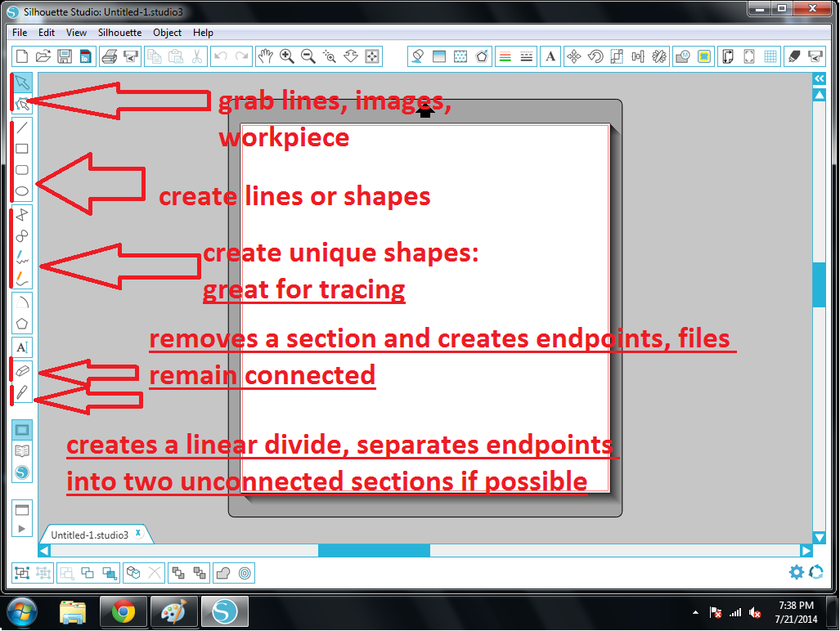840x631 pixels.
Task: Choose the Rounded Rectangle tool
Action: [22, 170]
